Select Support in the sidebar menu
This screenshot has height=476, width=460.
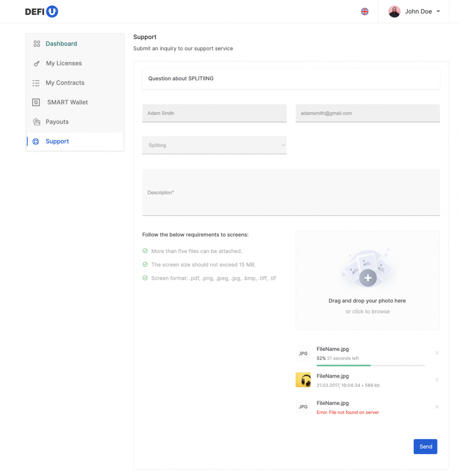[57, 141]
